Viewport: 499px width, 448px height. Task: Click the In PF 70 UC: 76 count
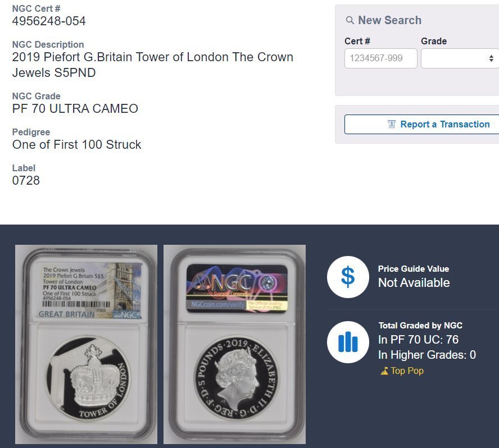[418, 340]
